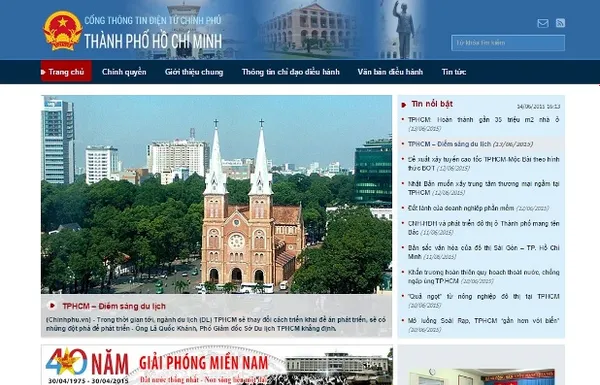Open the TPHCM – Điểm sáng du lịch headline under photo
The width and height of the screenshot is (600, 385).
click(x=114, y=306)
